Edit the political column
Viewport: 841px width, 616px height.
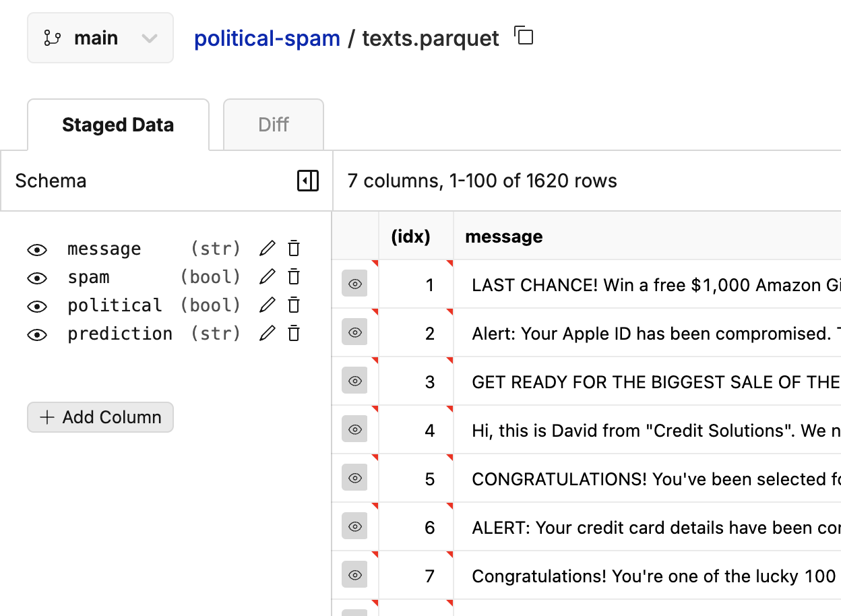pos(268,305)
